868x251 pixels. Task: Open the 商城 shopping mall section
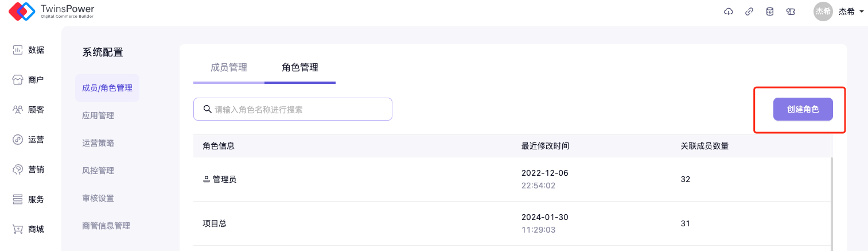click(x=29, y=229)
